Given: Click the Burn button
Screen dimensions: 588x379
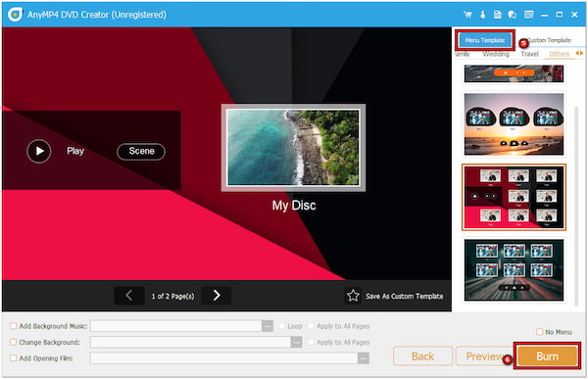Looking at the screenshot, I should tap(547, 356).
